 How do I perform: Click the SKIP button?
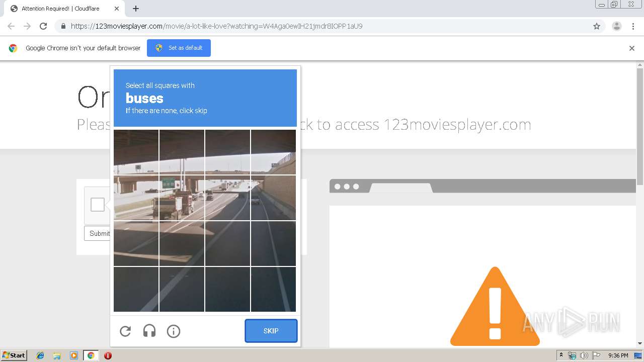tap(271, 331)
